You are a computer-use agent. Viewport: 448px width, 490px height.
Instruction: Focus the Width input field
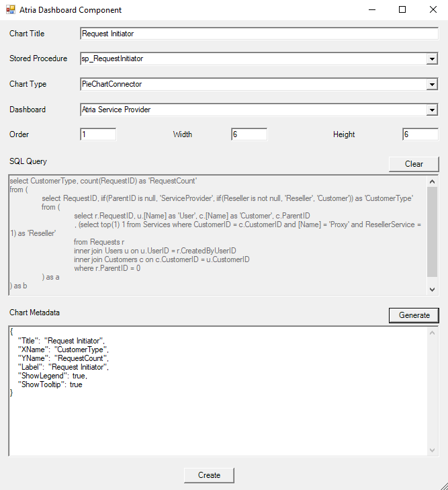coord(249,134)
